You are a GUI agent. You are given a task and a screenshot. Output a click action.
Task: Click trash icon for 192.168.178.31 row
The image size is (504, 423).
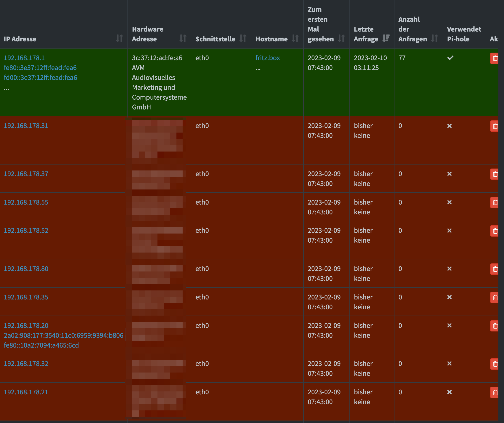(x=494, y=126)
